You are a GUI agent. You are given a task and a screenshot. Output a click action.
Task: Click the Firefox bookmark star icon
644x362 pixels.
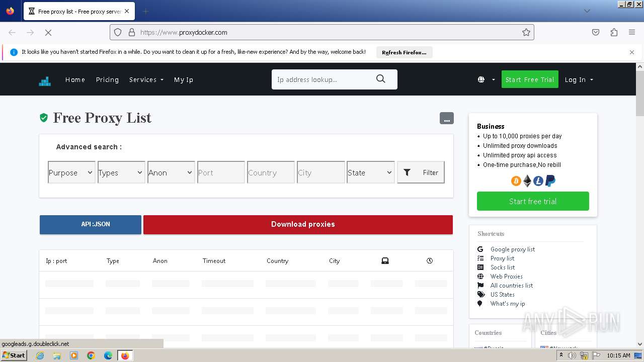(526, 32)
